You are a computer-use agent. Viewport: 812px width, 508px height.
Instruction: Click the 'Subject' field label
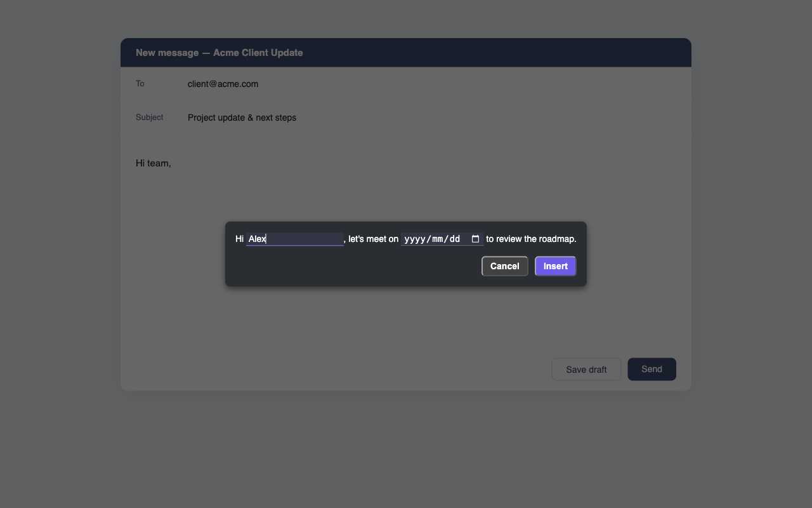(150, 117)
